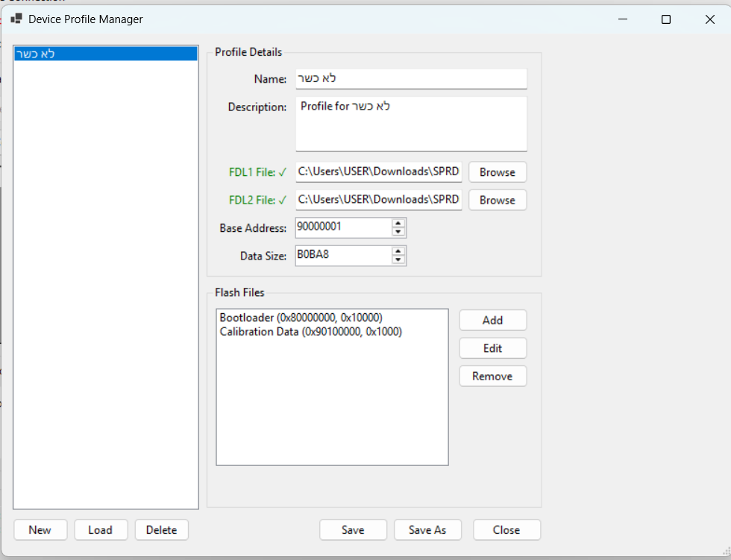Click the FDL1 File path field

coord(378,172)
